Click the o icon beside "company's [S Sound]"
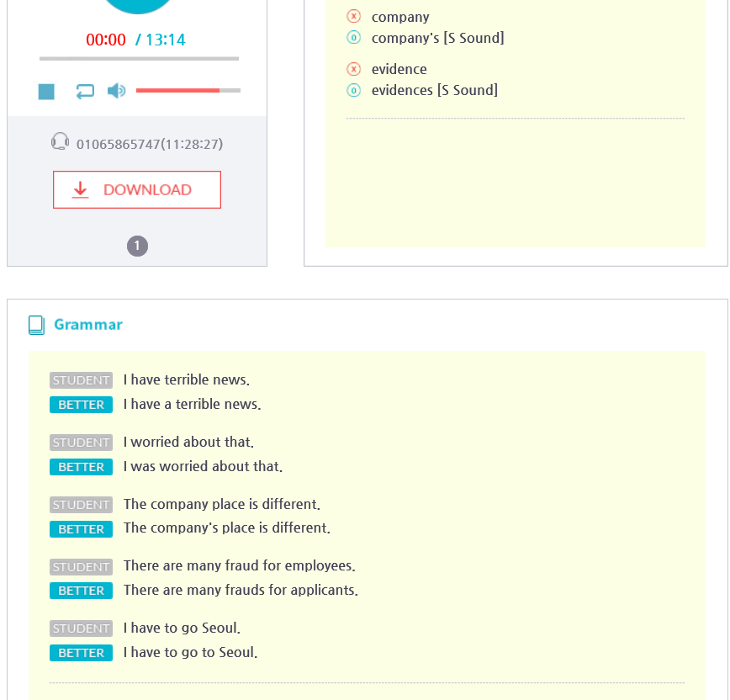 pyautogui.click(x=354, y=38)
